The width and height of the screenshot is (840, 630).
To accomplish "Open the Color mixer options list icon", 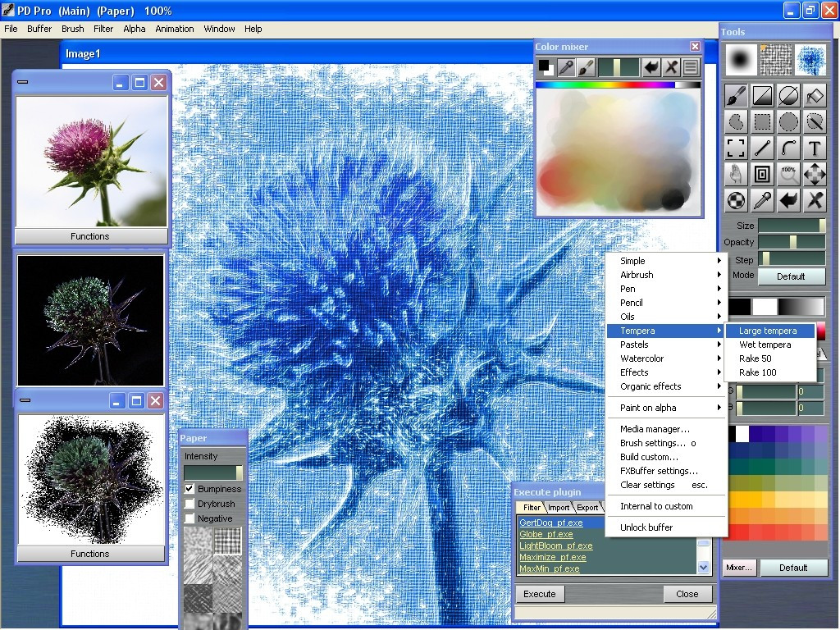I will pyautogui.click(x=691, y=67).
